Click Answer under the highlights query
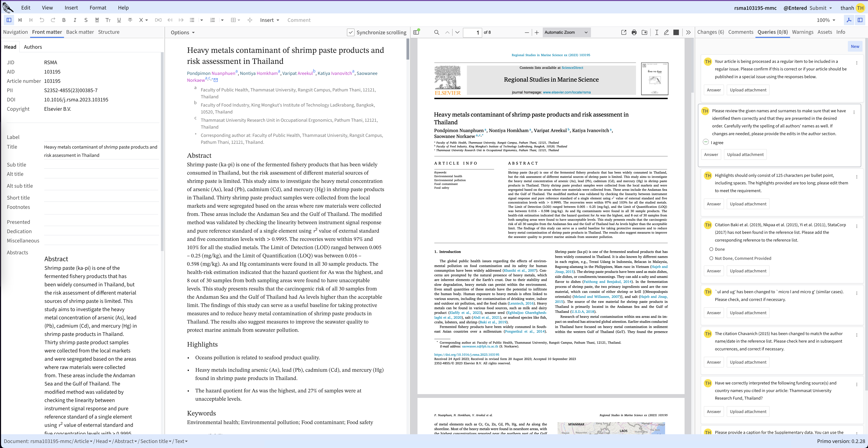The image size is (868, 448). pyautogui.click(x=714, y=204)
